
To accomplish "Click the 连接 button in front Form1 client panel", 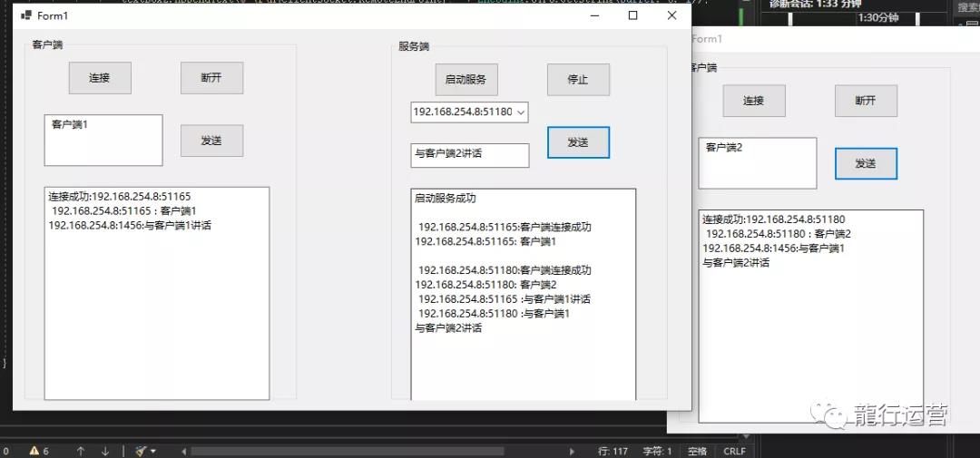I will pyautogui.click(x=100, y=78).
